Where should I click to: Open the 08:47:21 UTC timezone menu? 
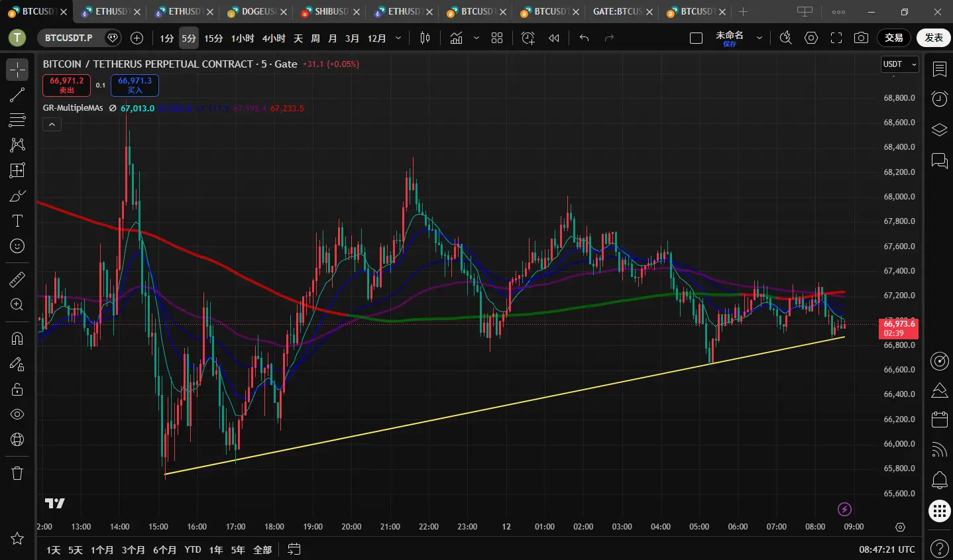(887, 549)
